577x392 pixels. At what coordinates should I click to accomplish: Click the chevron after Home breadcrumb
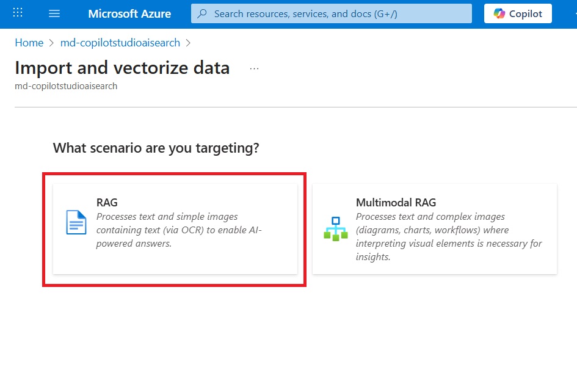51,43
